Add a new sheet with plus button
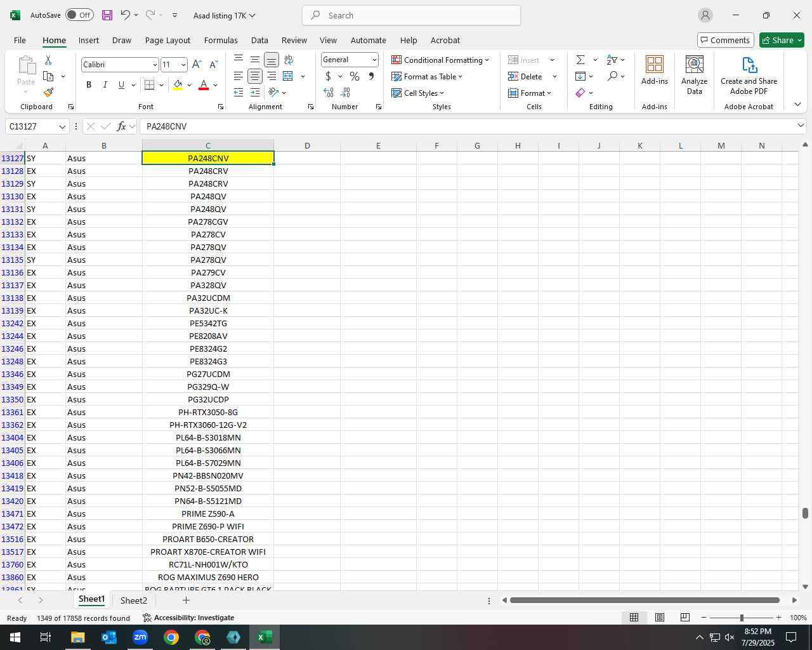The height and width of the screenshot is (650, 812). pos(186,600)
